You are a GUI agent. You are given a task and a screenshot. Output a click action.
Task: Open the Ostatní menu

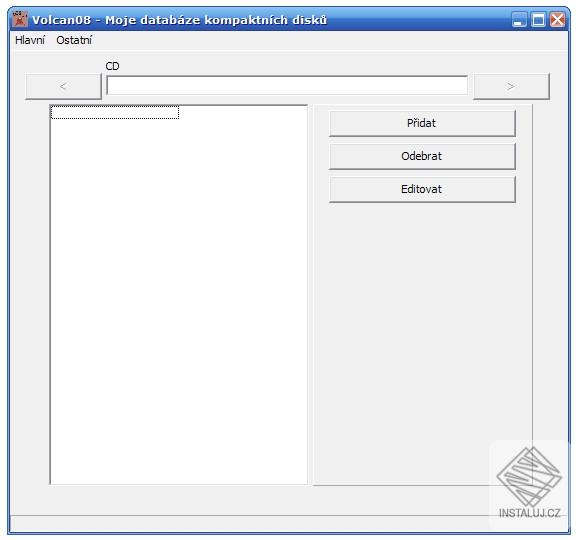click(x=74, y=40)
